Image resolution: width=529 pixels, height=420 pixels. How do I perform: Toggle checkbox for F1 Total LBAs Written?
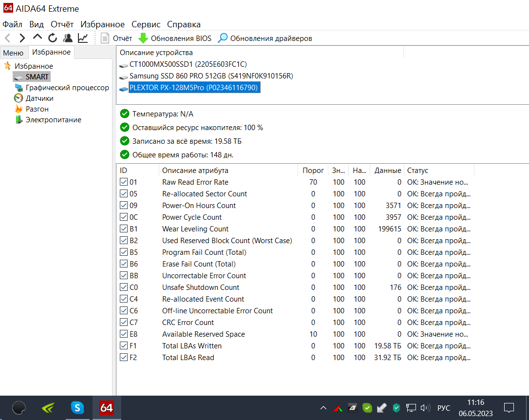[x=124, y=346]
